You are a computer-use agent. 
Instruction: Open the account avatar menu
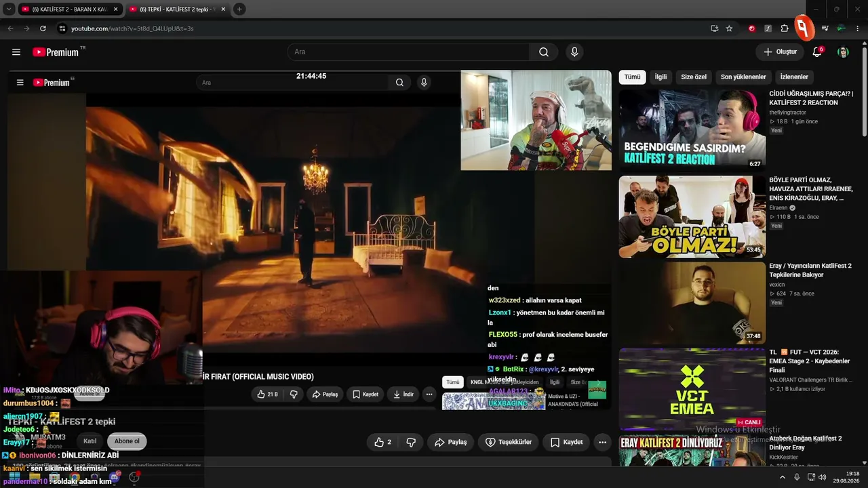[843, 52]
